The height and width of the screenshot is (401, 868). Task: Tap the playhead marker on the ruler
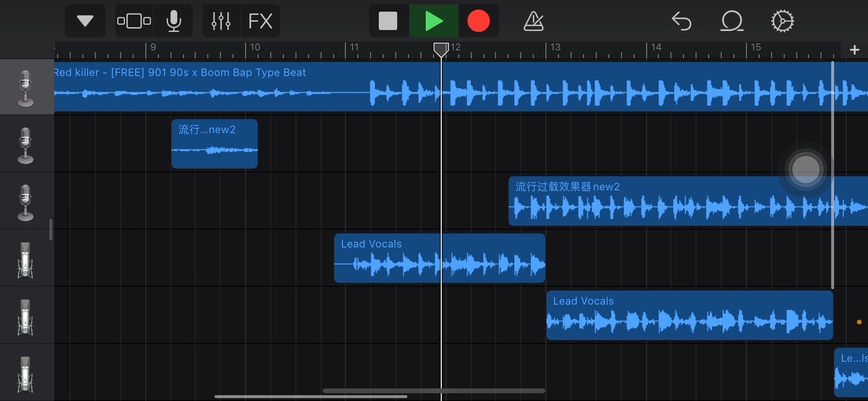coord(441,50)
